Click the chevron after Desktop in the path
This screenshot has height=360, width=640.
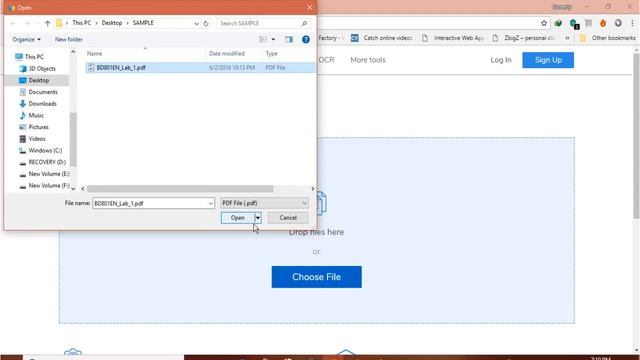(x=127, y=23)
